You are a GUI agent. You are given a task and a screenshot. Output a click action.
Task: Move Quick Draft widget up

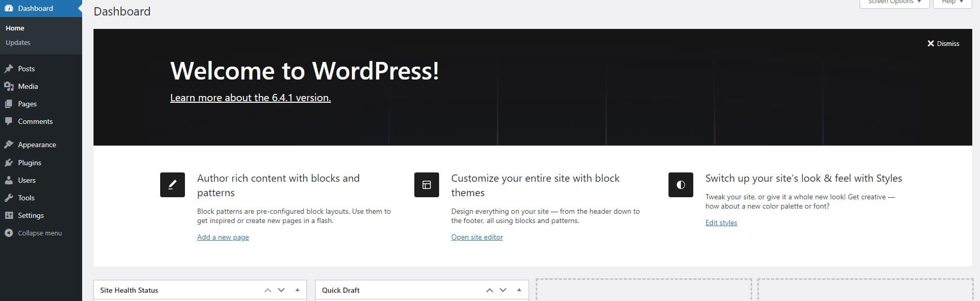pos(489,290)
